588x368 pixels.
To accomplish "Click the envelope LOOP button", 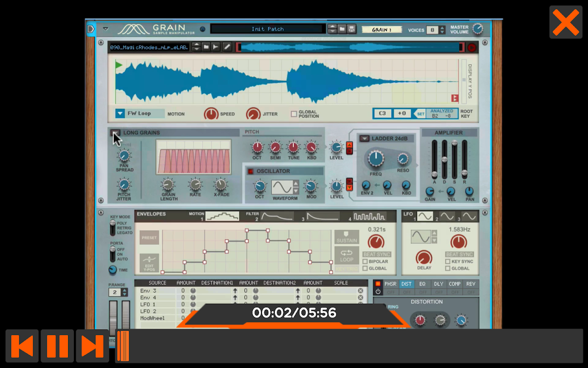I will [347, 256].
